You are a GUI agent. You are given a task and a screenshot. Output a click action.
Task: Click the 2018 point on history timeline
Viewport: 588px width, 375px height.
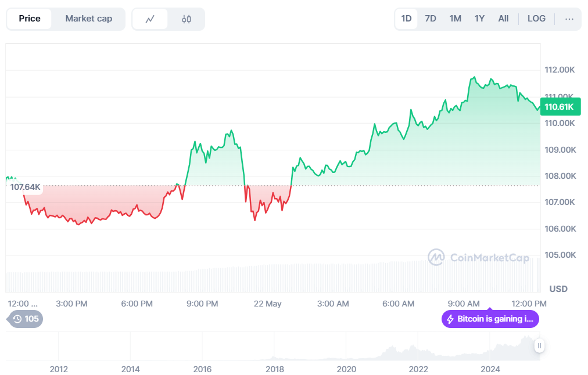(274, 369)
